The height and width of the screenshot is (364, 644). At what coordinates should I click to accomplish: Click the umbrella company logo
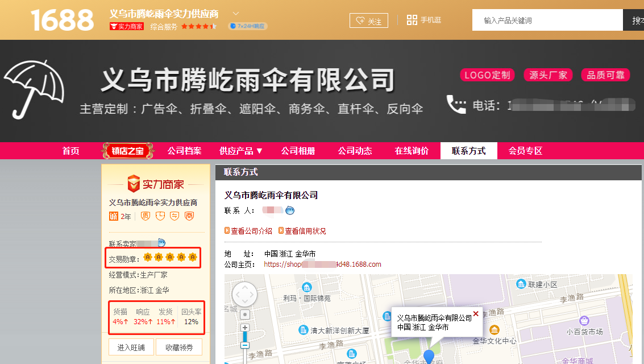coord(34,89)
